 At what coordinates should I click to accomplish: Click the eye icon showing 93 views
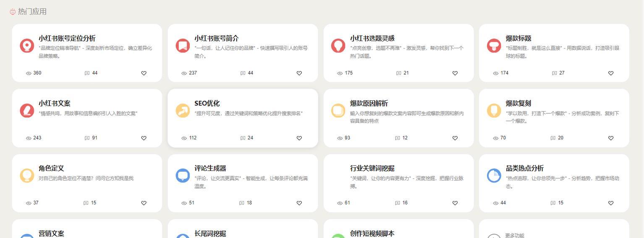click(340, 138)
